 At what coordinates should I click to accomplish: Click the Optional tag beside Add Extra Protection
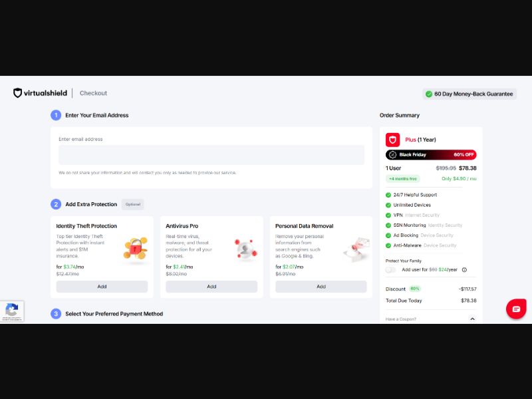tap(132, 204)
